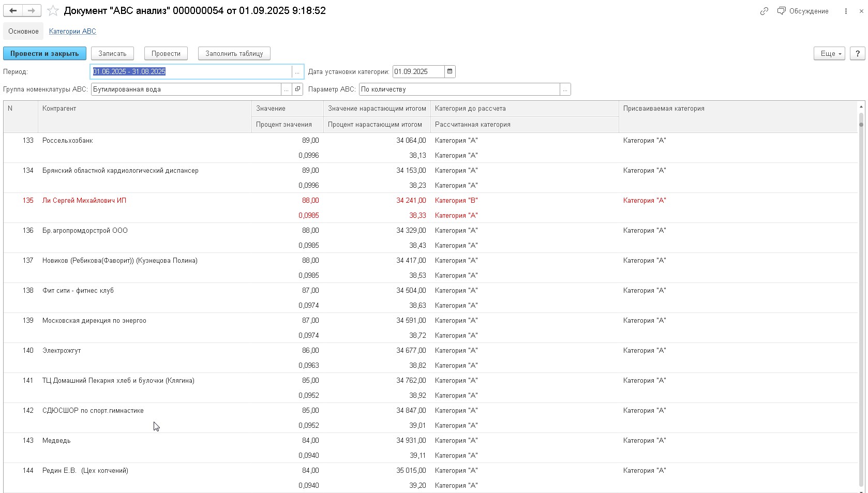868x493 pixels.
Task: Click the Провести и закрыть button
Action: 44,54
